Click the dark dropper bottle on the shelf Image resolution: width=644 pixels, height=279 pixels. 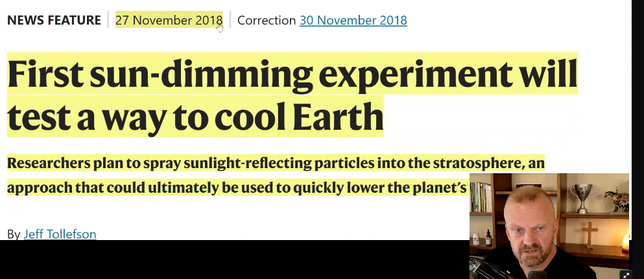click(488, 237)
